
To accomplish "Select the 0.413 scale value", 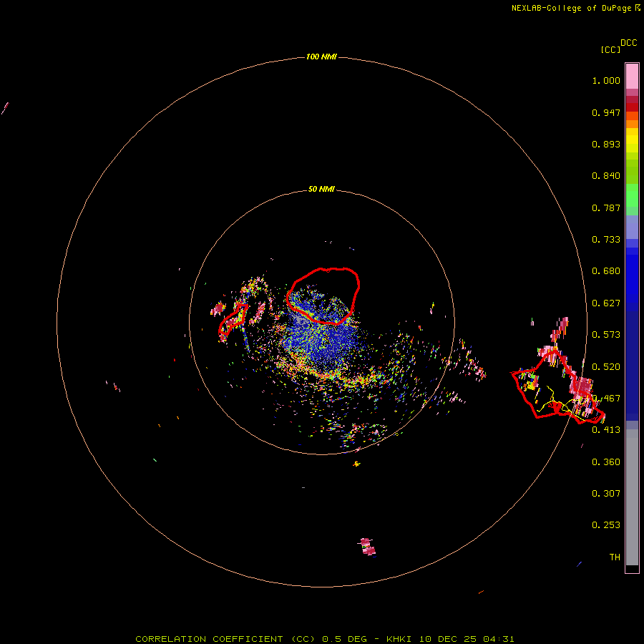I will pyautogui.click(x=606, y=430).
